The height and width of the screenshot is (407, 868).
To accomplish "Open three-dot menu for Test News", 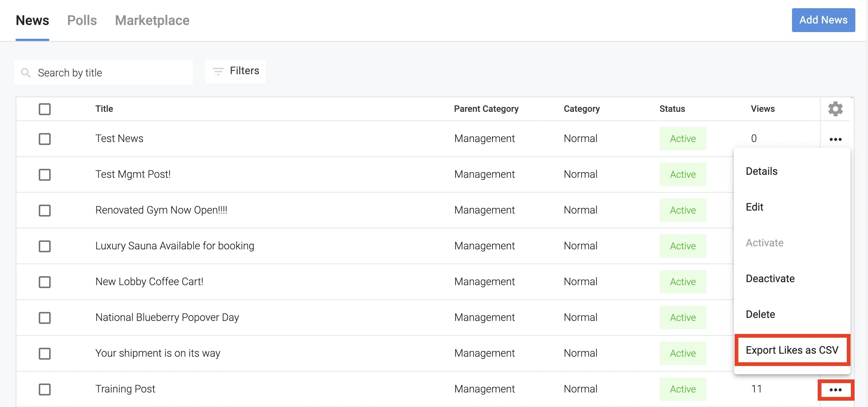I will click(x=835, y=139).
